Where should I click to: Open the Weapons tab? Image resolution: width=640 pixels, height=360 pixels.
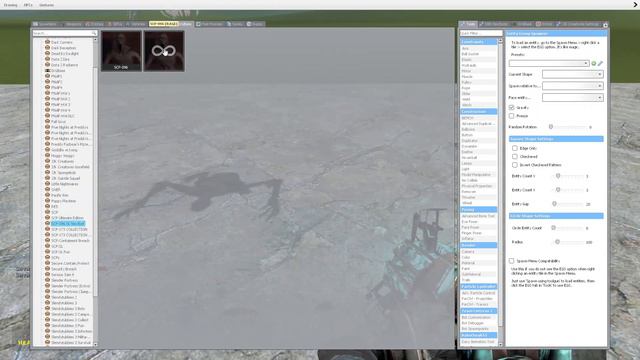click(72, 24)
